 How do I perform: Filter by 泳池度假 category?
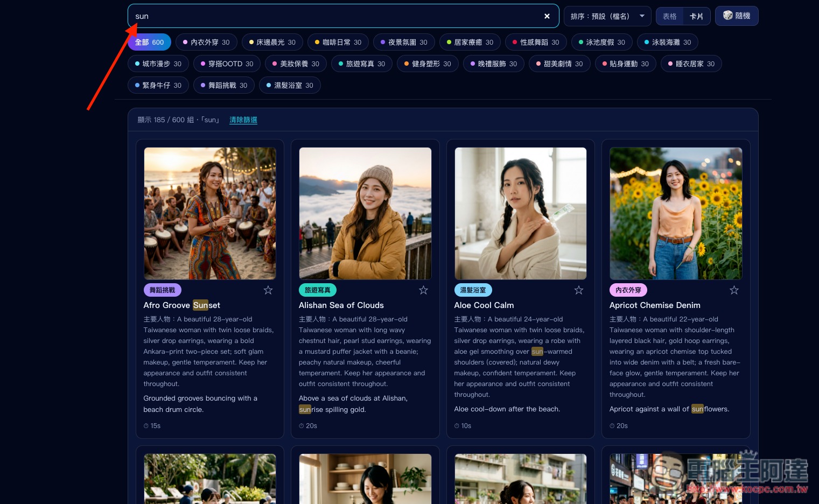click(x=602, y=42)
